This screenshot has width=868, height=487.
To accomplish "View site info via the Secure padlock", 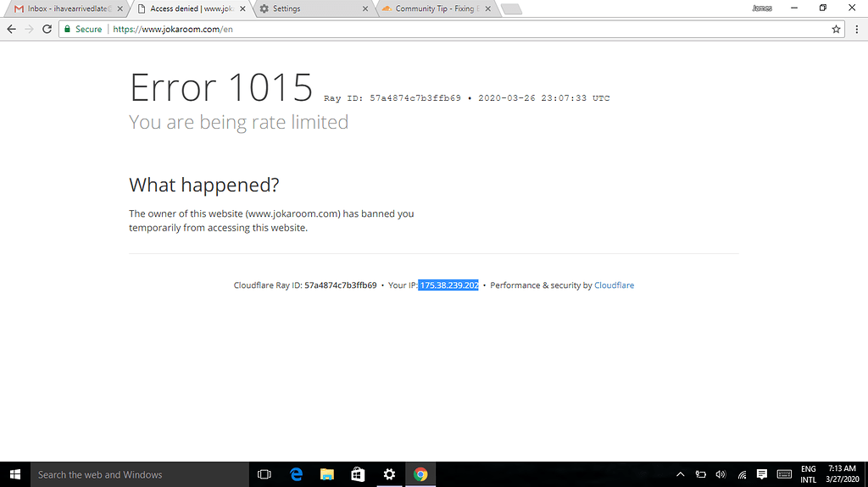I will [x=83, y=30].
